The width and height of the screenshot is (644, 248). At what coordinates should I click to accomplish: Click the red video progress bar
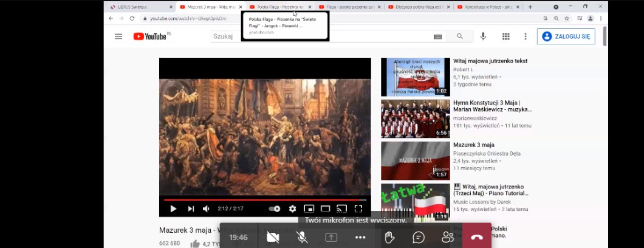pyautogui.click(x=265, y=199)
